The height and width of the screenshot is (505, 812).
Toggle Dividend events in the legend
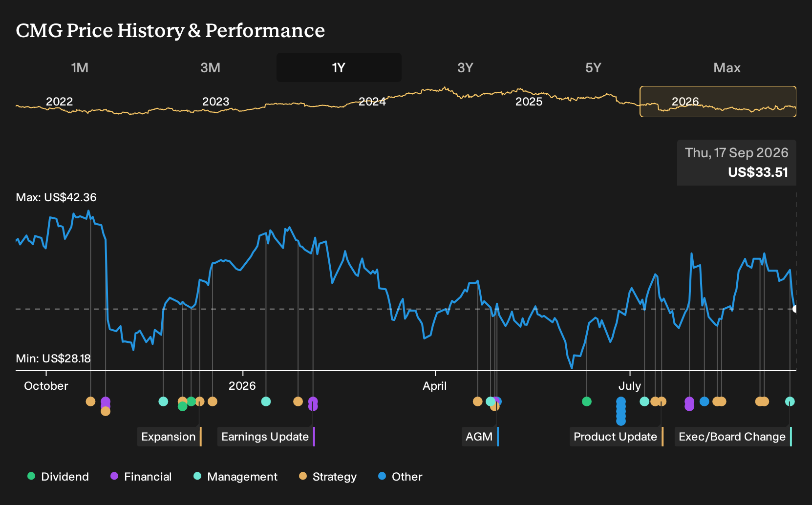click(x=58, y=477)
